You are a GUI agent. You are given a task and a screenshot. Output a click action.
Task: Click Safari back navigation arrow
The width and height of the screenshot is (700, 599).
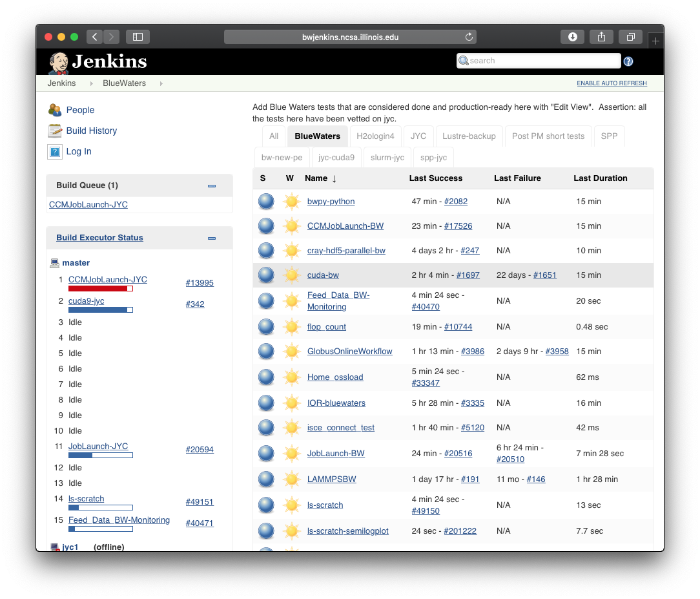click(95, 37)
